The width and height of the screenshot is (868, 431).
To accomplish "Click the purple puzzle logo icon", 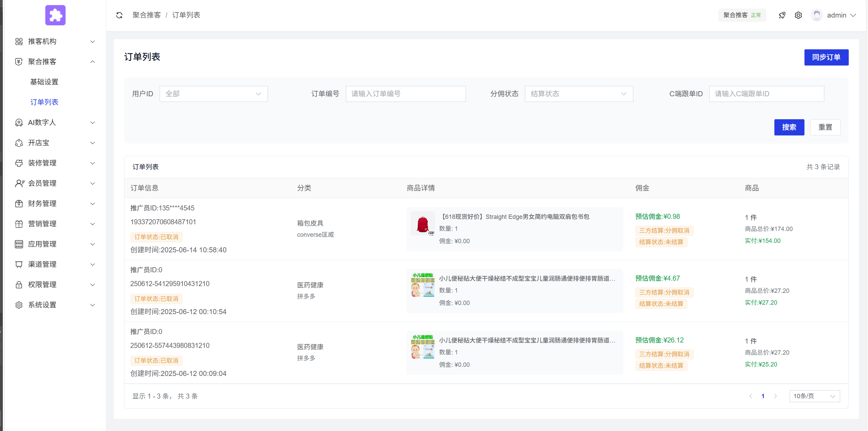I will [55, 15].
